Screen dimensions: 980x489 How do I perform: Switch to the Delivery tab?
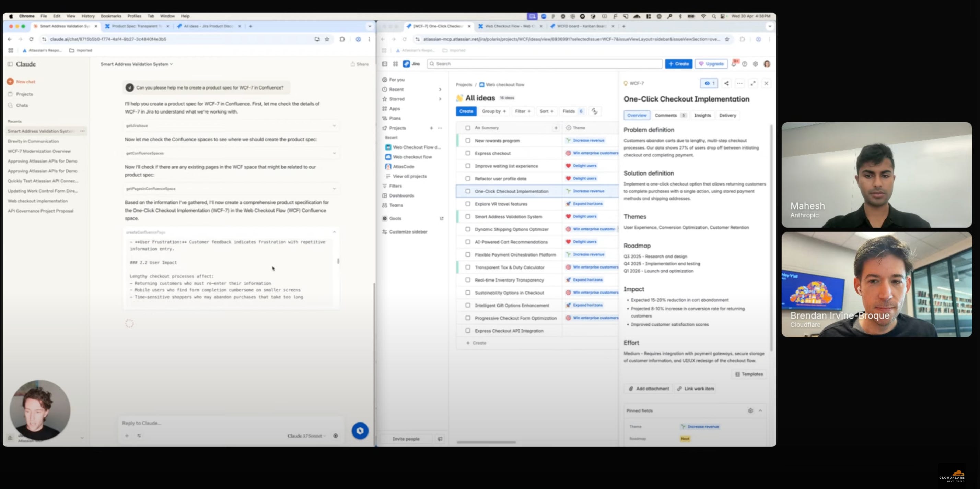point(728,115)
